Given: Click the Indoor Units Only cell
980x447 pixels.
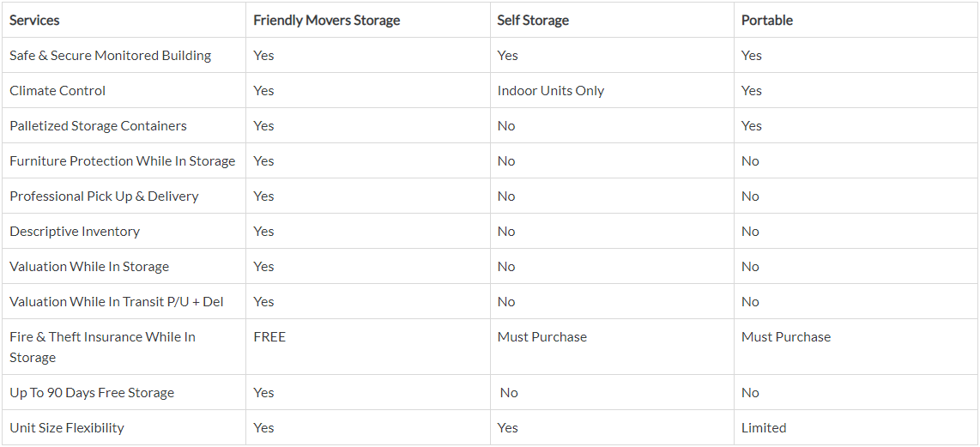Looking at the screenshot, I should click(x=551, y=90).
